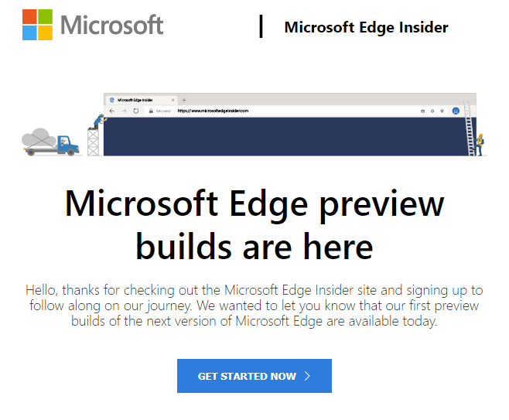509x420 pixels.
Task: Click the refresh icon in illustrated browser
Action: pos(136,111)
